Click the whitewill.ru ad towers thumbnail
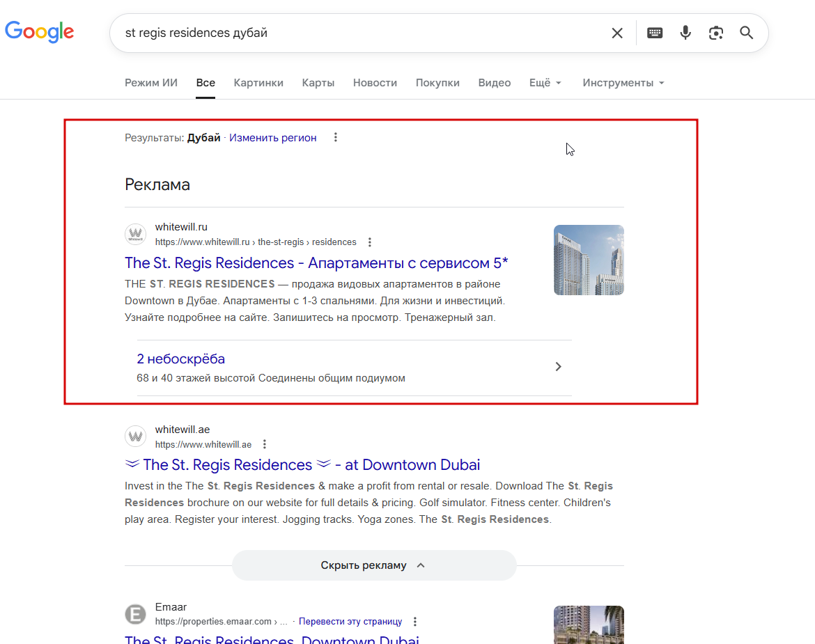Screen dimensions: 815x644 click(589, 260)
